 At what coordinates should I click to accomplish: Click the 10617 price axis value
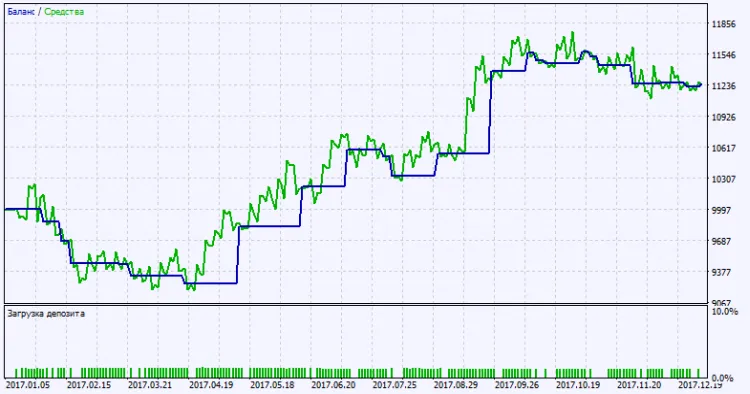(724, 148)
